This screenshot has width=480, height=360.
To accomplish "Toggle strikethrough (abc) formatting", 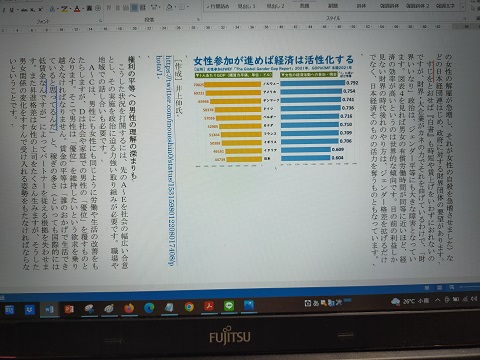I will (24, 10).
